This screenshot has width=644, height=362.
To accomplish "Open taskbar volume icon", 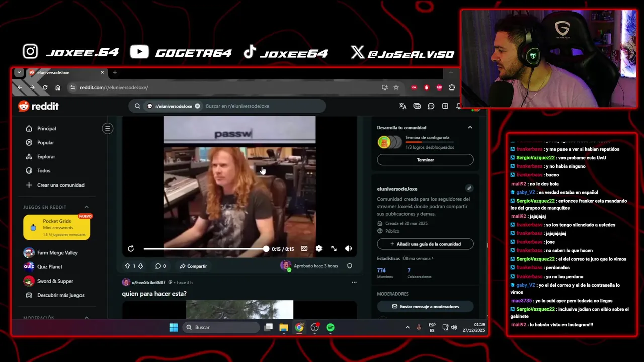I will pyautogui.click(x=454, y=328).
